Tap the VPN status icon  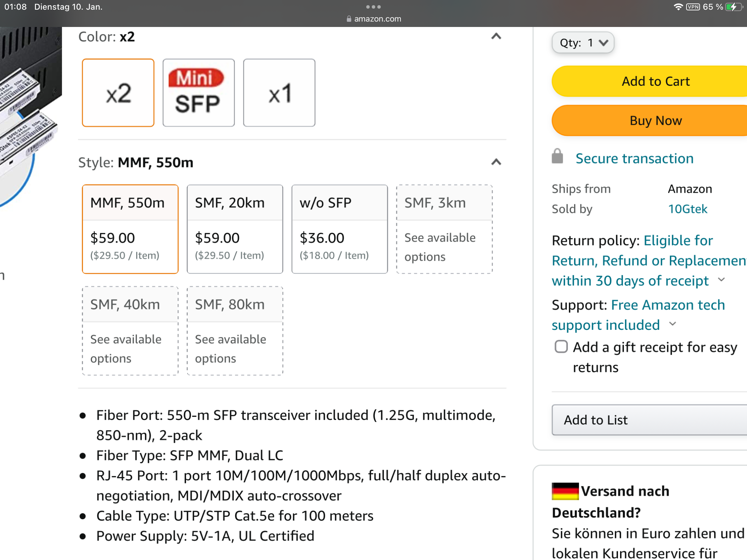(x=693, y=7)
